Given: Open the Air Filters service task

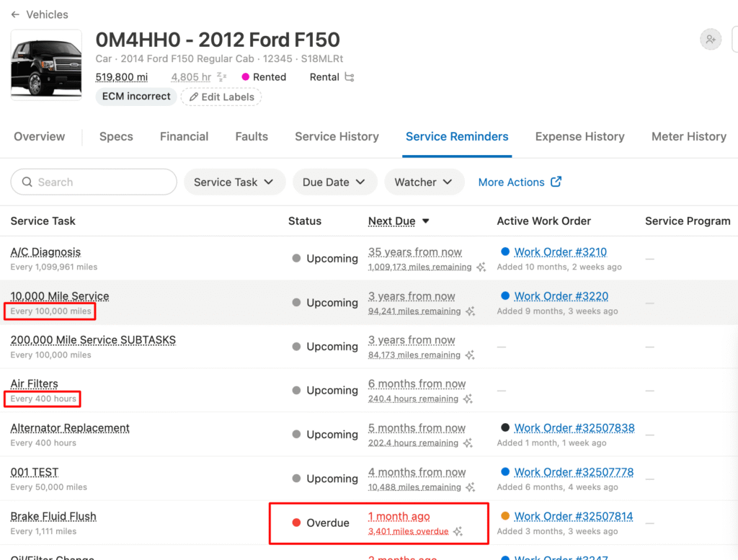Looking at the screenshot, I should click(35, 383).
